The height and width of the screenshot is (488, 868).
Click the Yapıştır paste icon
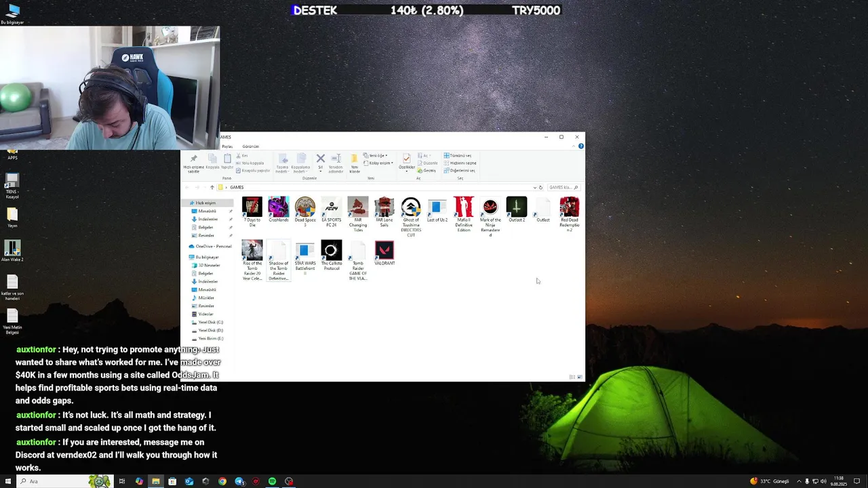pos(227,161)
